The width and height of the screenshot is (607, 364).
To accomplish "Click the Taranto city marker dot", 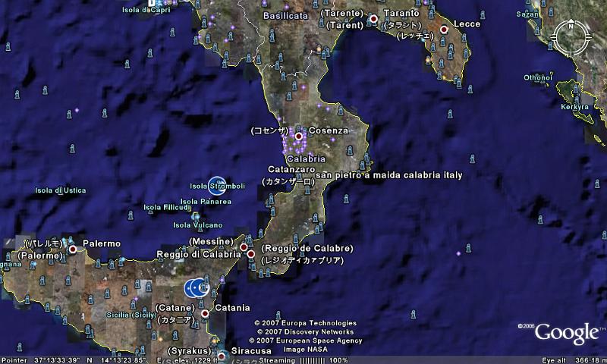I will point(373,18).
